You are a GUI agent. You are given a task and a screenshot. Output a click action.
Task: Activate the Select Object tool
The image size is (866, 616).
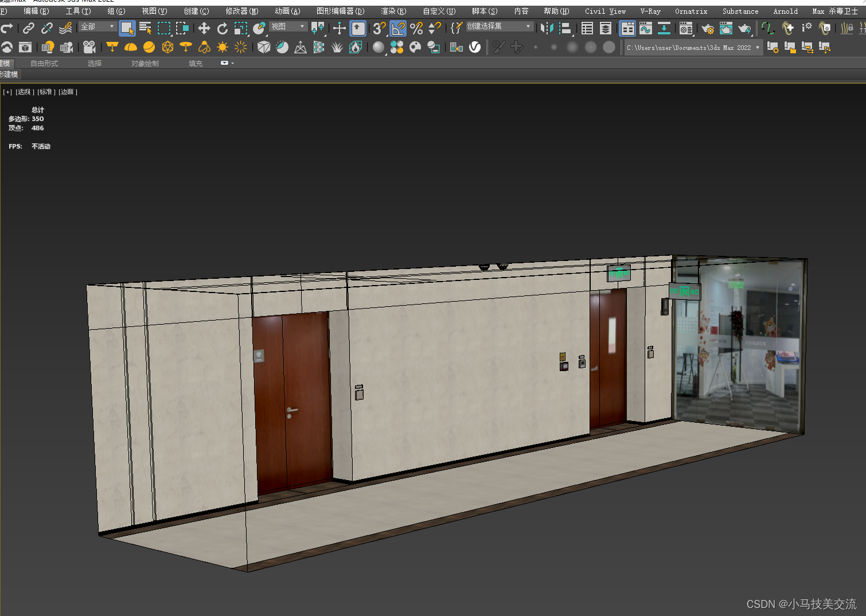[x=127, y=28]
